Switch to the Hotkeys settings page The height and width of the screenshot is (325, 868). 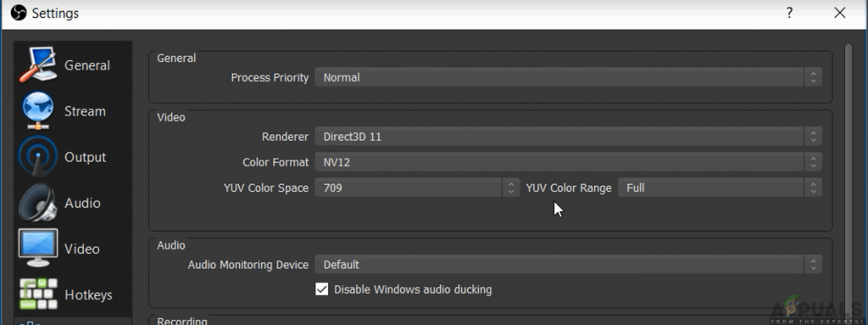pos(73,294)
